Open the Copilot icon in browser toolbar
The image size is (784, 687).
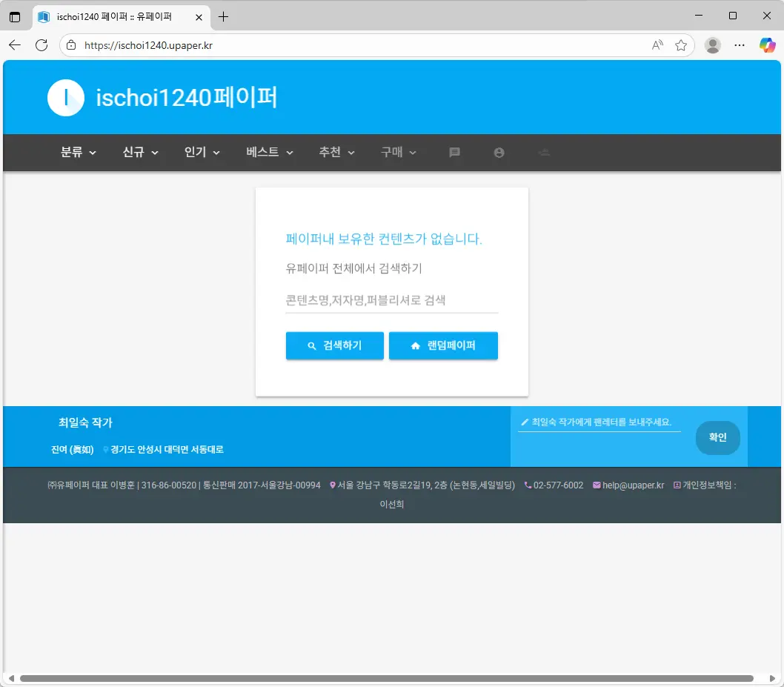(x=767, y=45)
